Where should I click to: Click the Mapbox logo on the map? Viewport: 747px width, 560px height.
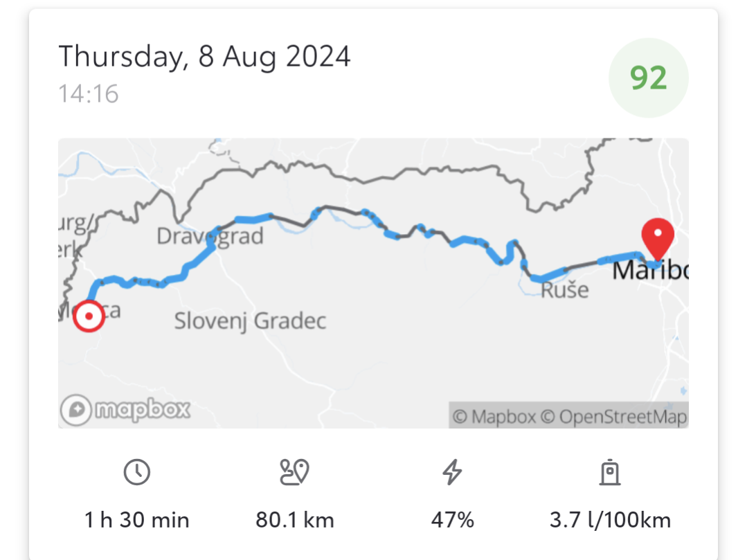[125, 410]
